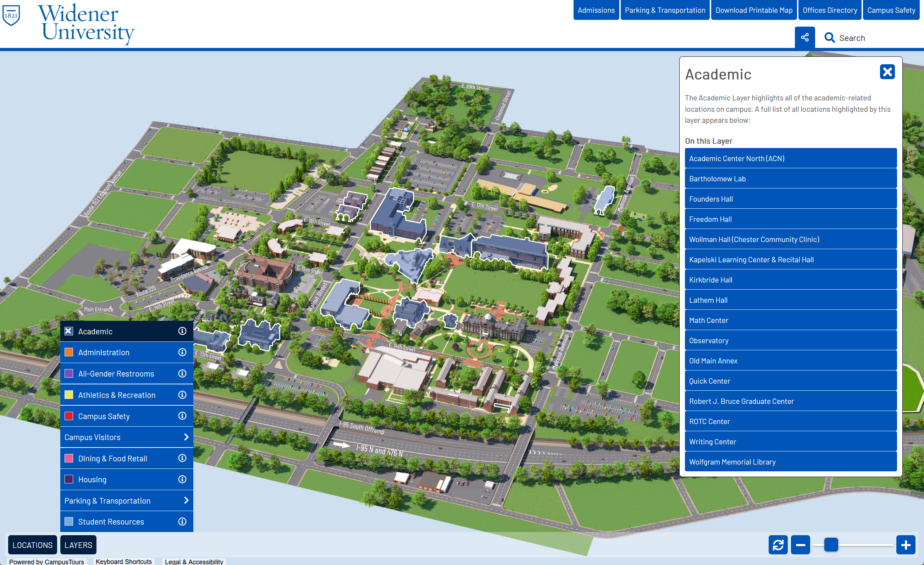Screen dimensions: 924x565
Task: Enable the Housing layer checkbox
Action: [68, 479]
